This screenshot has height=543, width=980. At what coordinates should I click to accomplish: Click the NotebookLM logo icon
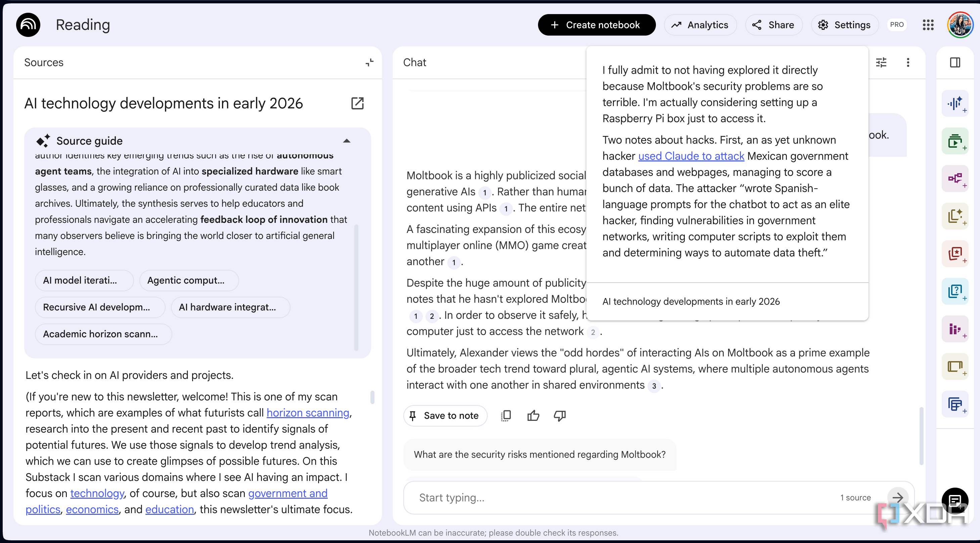point(28,25)
